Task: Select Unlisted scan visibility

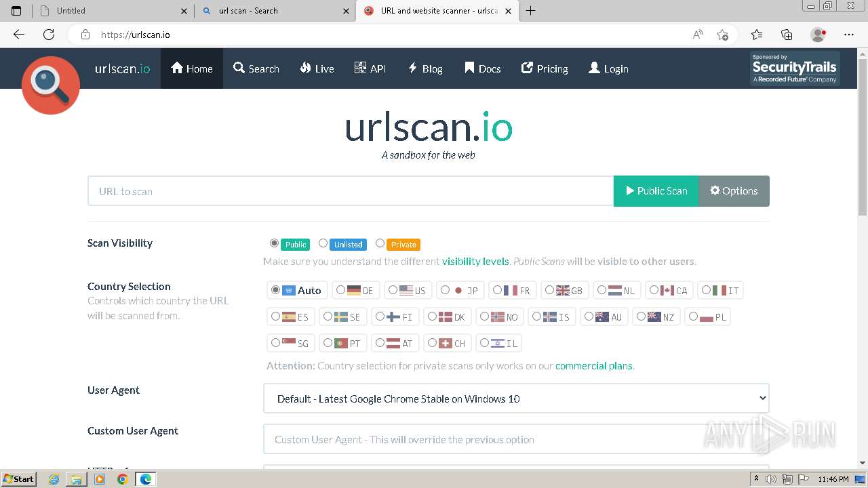Action: pyautogui.click(x=323, y=243)
